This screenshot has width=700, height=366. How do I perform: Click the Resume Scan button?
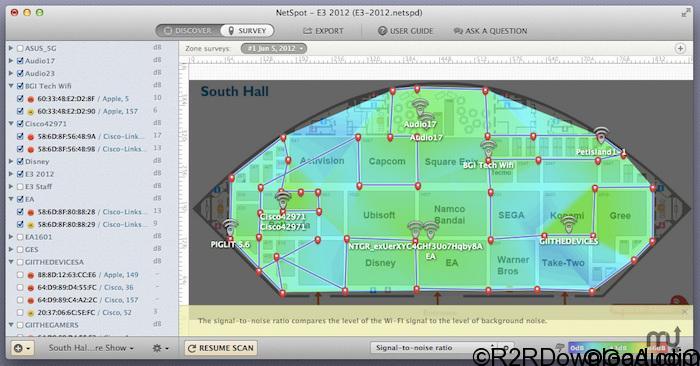click(221, 348)
